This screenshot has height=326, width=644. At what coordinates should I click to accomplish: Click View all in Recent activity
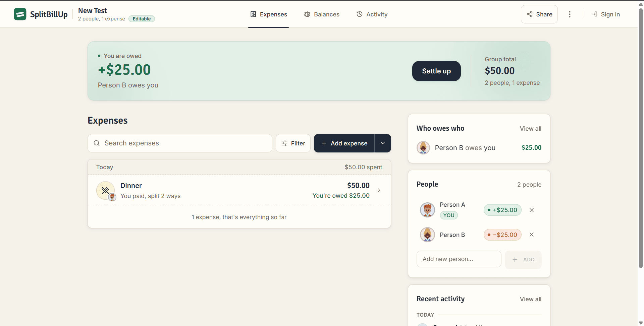(531, 299)
